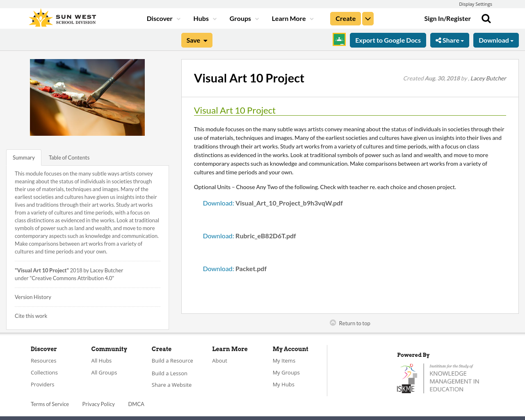Click the Sun West School Division logo
Image resolution: width=525 pixels, height=420 pixels.
[x=62, y=18]
